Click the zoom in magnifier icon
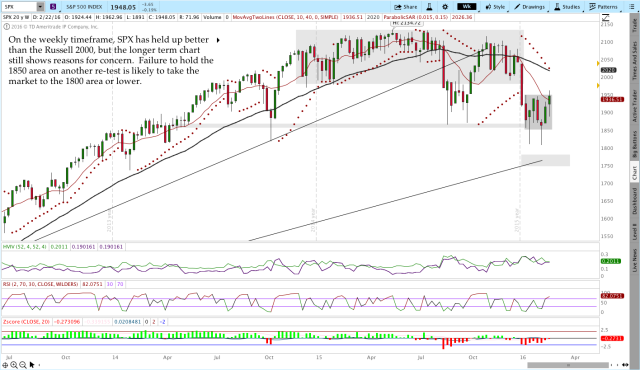Image resolution: width=640 pixels, height=370 pixels. (14, 365)
